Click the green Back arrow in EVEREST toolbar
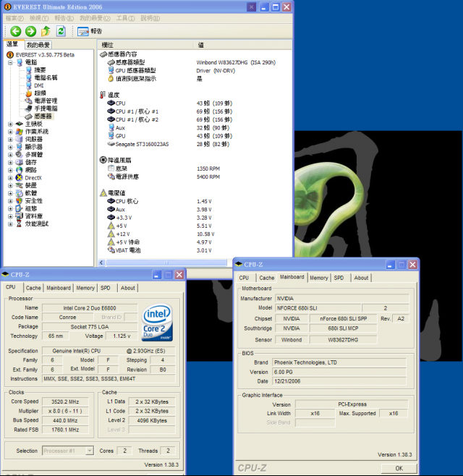This screenshot has height=476, width=463. (15, 31)
